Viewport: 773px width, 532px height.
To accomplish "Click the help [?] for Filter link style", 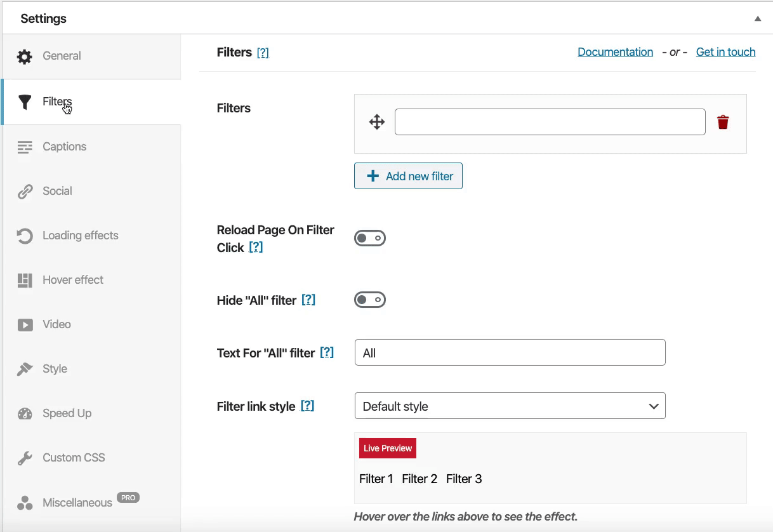I will 307,406.
